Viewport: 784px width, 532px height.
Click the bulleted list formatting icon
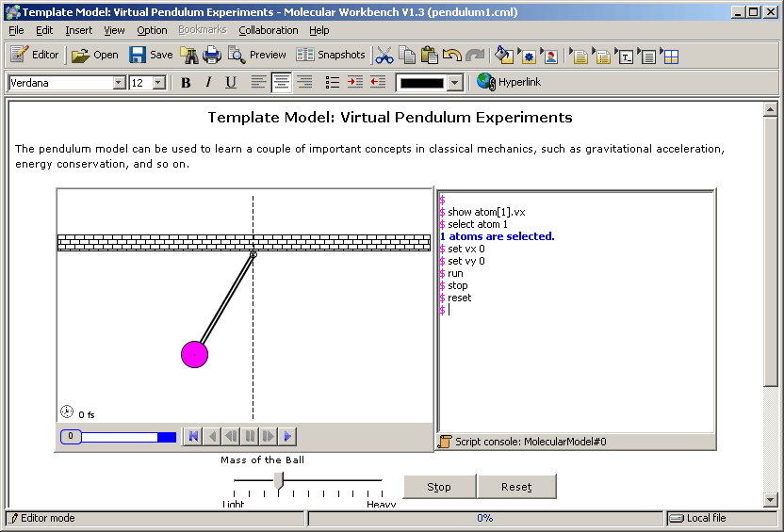click(x=332, y=83)
